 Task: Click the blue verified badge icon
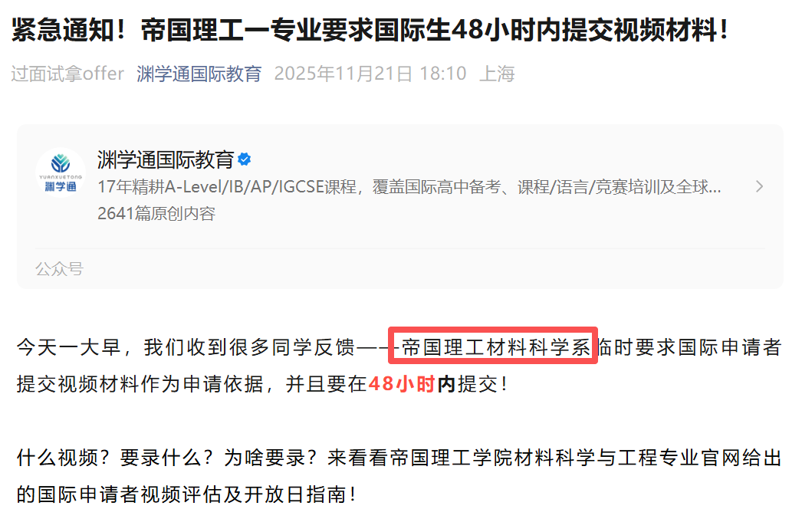point(245,159)
